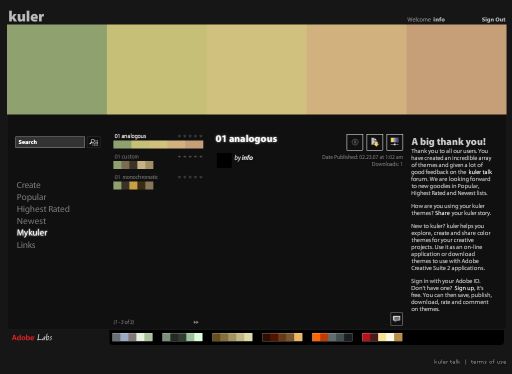Click the yellow-green swatch in large display
Viewport: 512px width, 374px height.
[157, 69]
